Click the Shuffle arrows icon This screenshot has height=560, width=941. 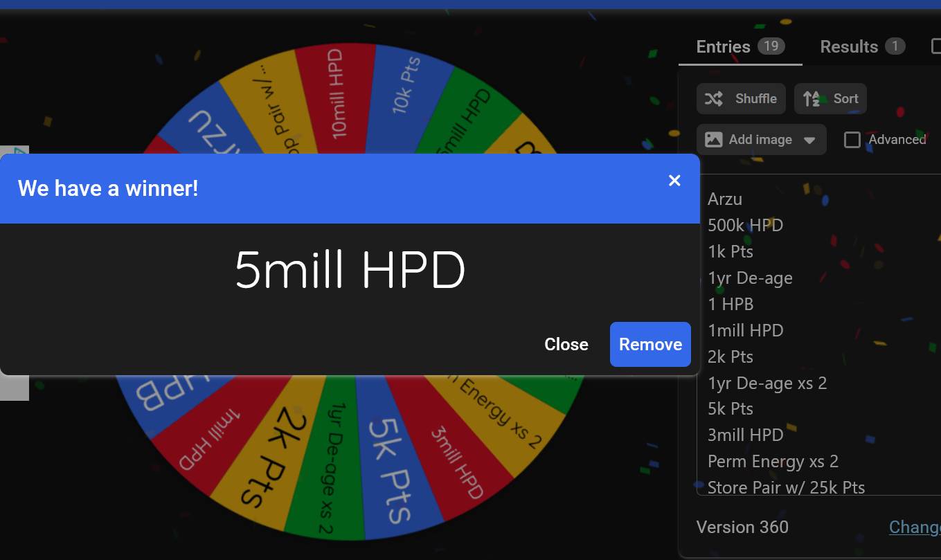pos(714,99)
